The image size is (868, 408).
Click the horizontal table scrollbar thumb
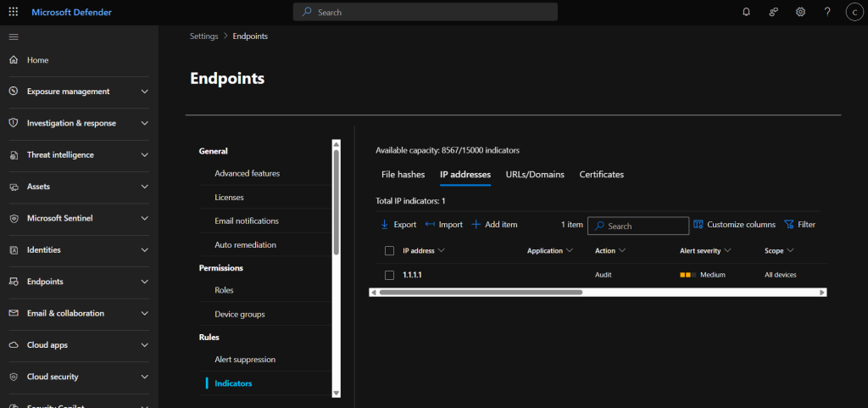(x=481, y=293)
